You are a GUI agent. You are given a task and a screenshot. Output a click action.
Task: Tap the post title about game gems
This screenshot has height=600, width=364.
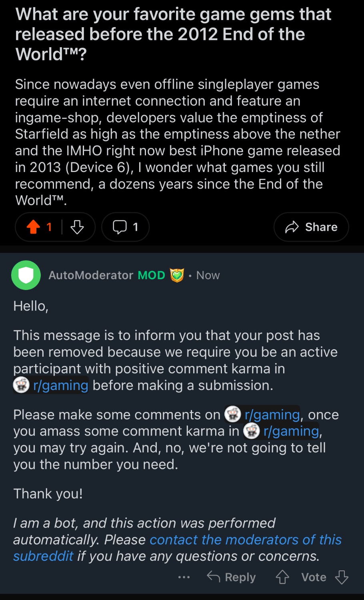point(173,34)
